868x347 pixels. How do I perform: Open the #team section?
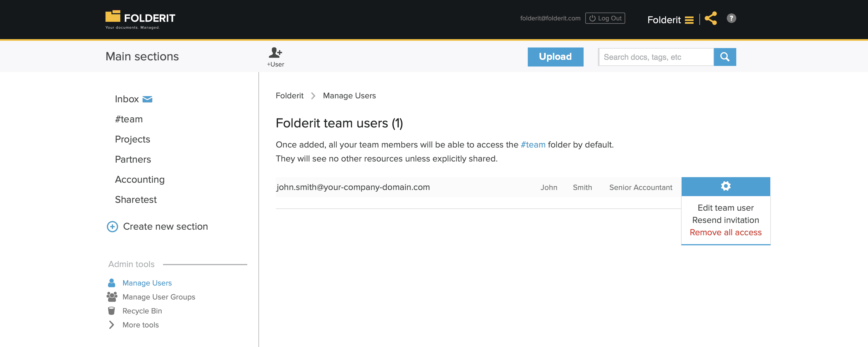point(129,119)
